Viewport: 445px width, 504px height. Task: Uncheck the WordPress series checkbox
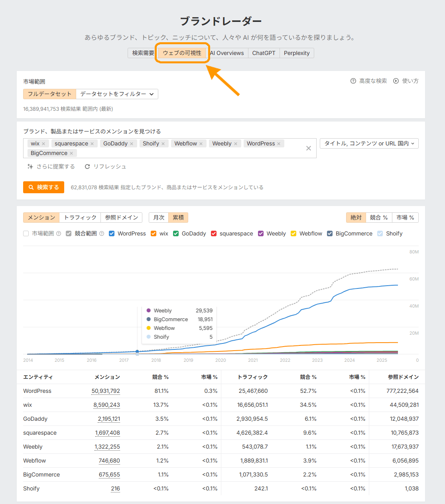click(112, 233)
